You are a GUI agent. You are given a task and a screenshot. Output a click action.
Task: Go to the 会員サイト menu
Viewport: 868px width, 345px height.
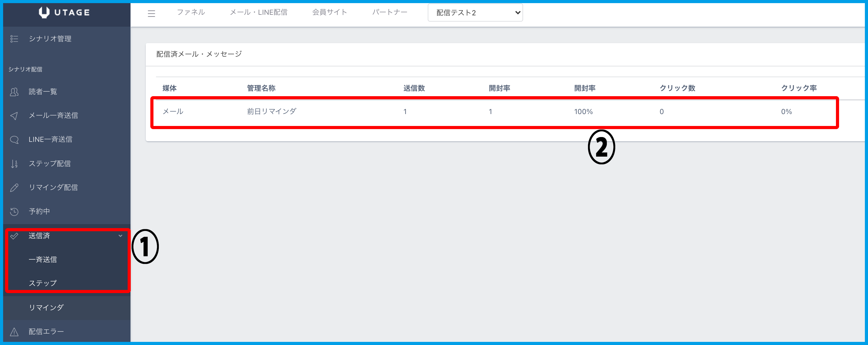click(329, 12)
